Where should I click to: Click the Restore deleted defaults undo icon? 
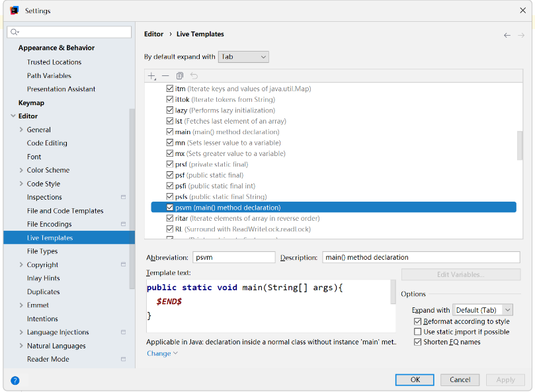(194, 76)
